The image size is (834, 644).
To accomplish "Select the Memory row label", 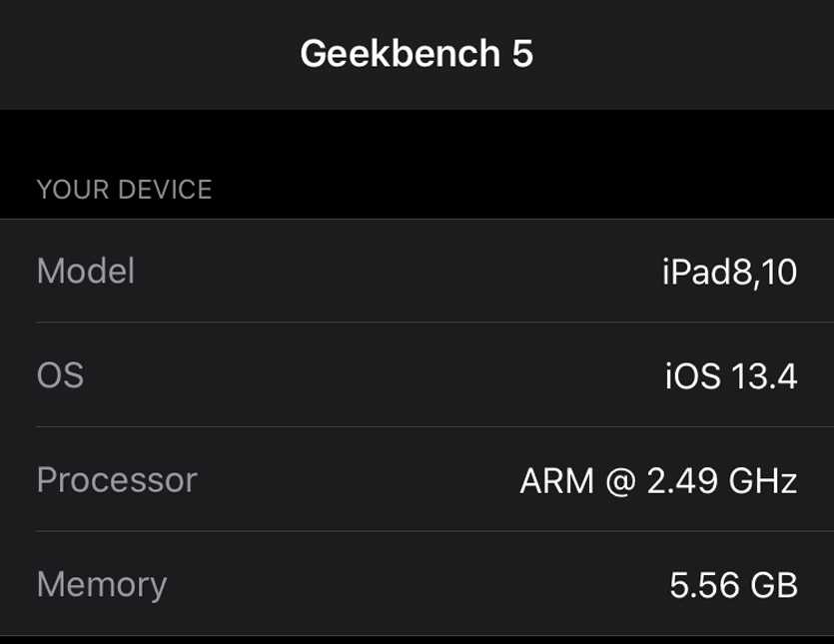I will click(x=101, y=584).
